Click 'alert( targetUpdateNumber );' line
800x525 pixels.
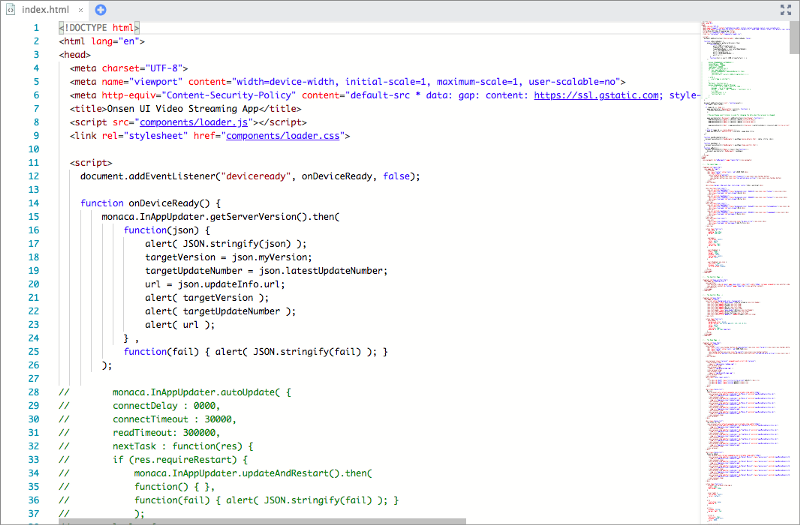coord(220,311)
